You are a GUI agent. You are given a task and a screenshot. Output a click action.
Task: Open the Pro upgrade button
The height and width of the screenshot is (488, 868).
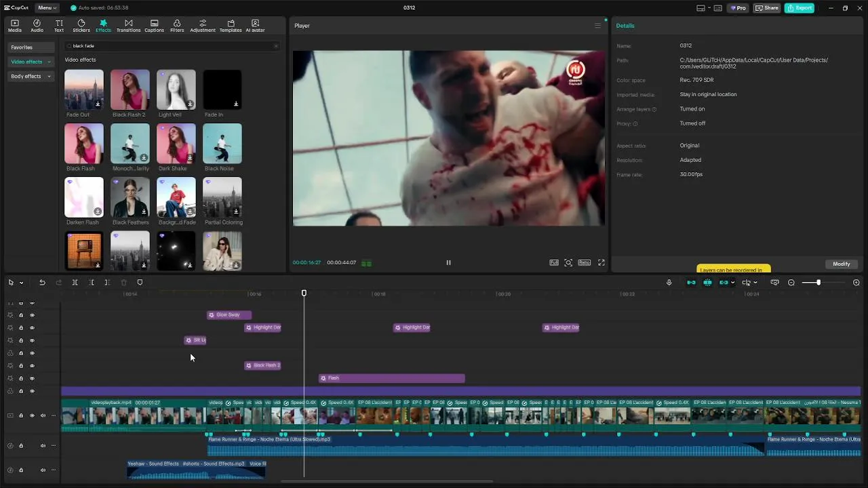(x=738, y=8)
